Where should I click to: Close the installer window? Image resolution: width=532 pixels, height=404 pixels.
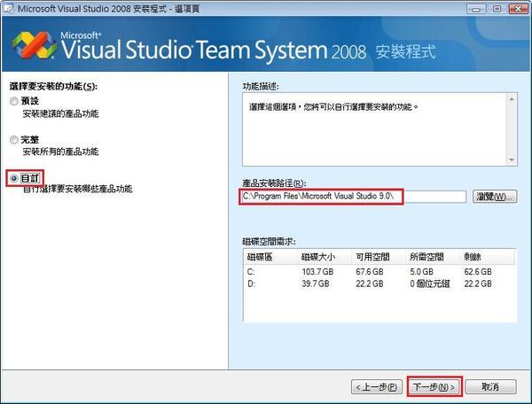point(518,9)
